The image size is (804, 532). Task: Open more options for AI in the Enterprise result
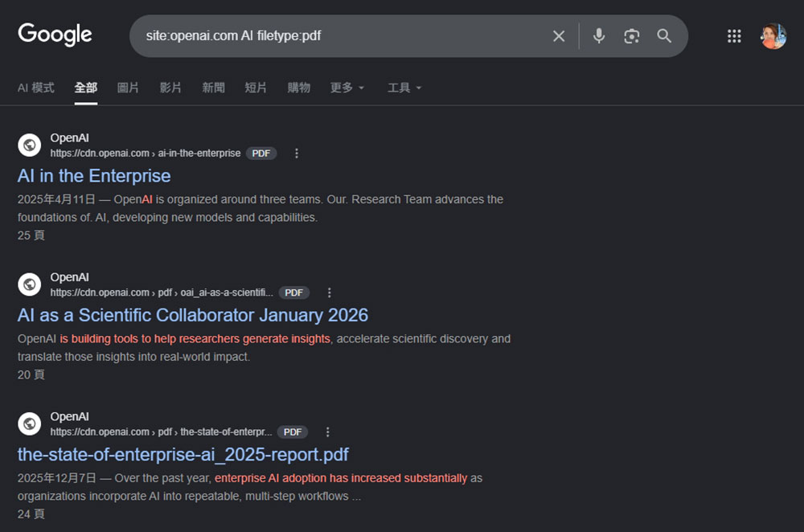click(x=297, y=153)
